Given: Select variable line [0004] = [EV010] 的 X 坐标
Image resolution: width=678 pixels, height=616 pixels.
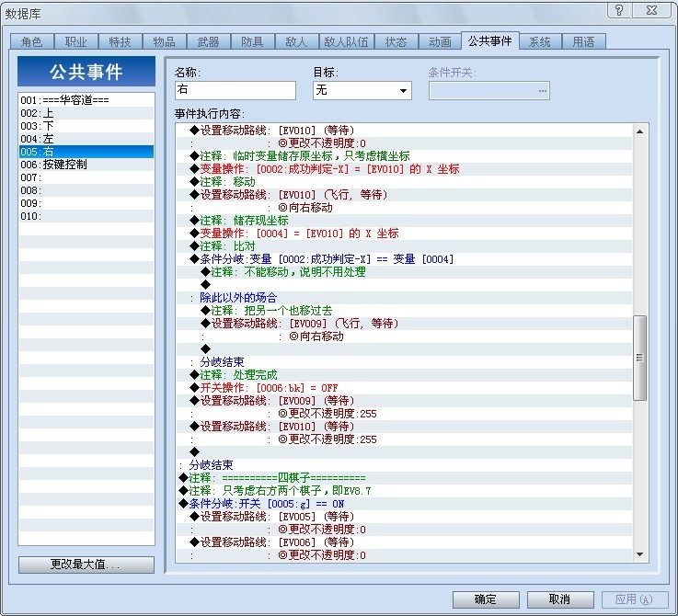Looking at the screenshot, I should 404,234.
